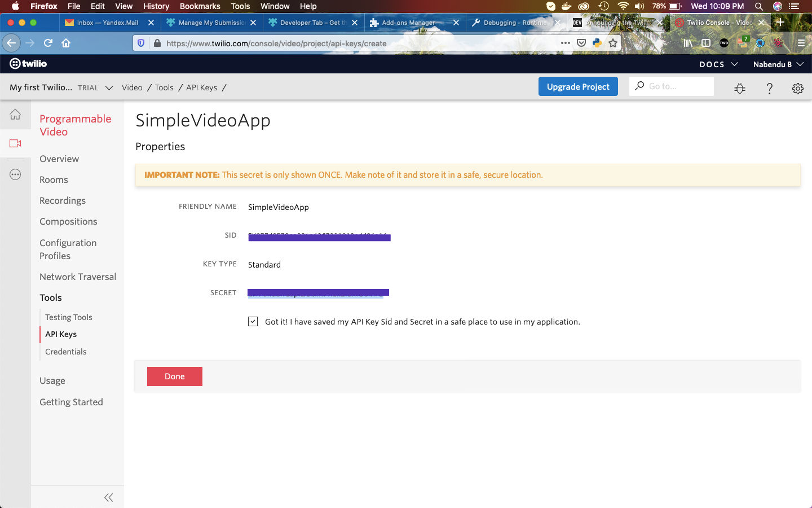Toggle the Got it saved confirmation checkbox

click(x=253, y=321)
